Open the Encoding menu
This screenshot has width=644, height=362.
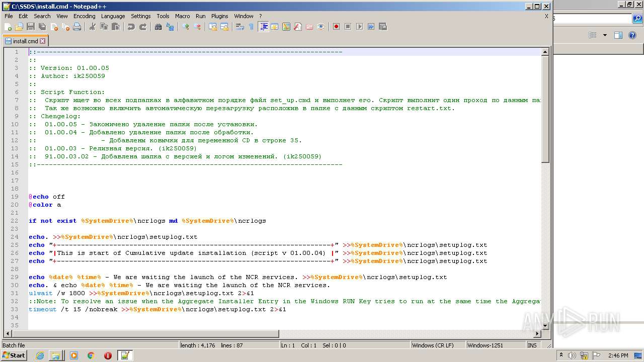[x=84, y=16]
